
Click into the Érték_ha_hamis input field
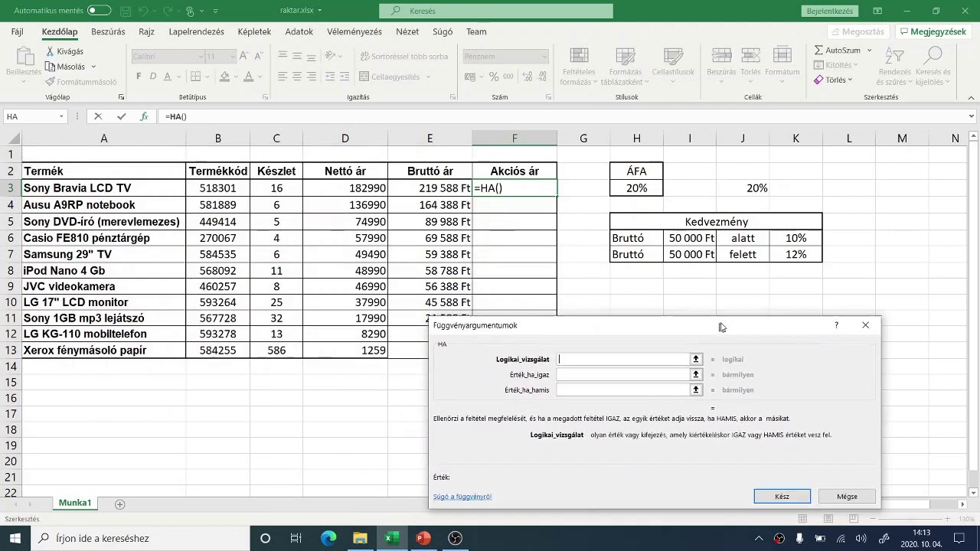pos(622,390)
